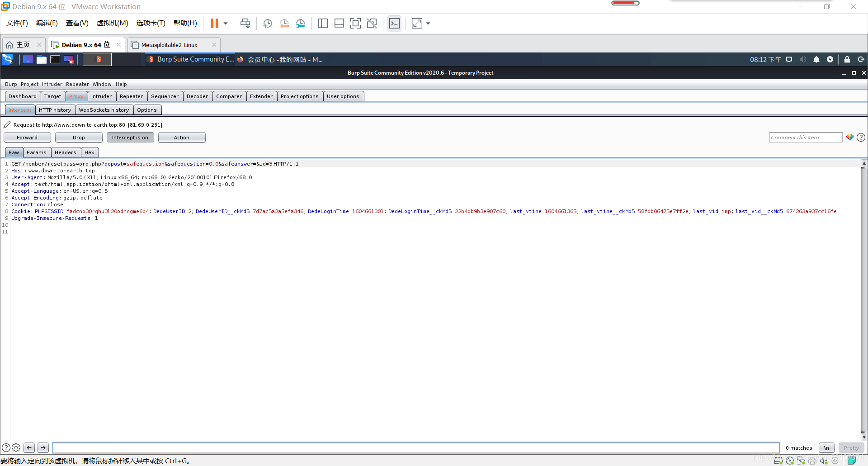Viewport: 868px width, 466px height.
Task: Switch to the Metasploitable2-Linux VM tab
Action: [169, 45]
